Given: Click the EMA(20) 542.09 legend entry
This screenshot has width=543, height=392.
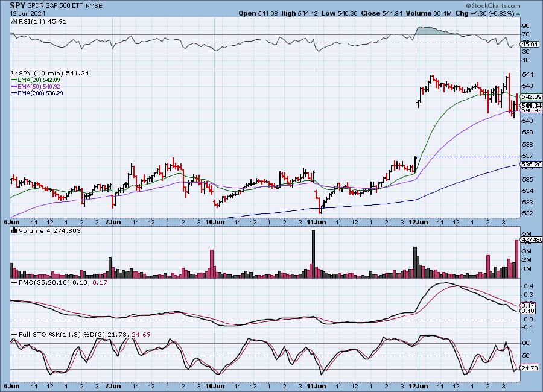Looking at the screenshot, I should point(39,80).
